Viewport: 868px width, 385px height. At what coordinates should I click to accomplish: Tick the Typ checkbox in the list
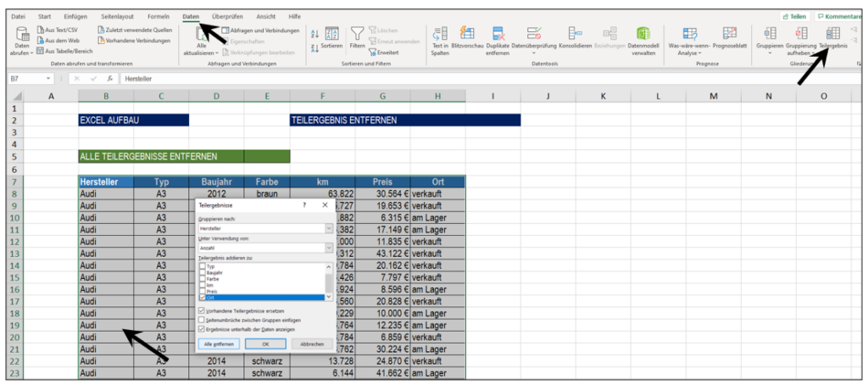[203, 266]
